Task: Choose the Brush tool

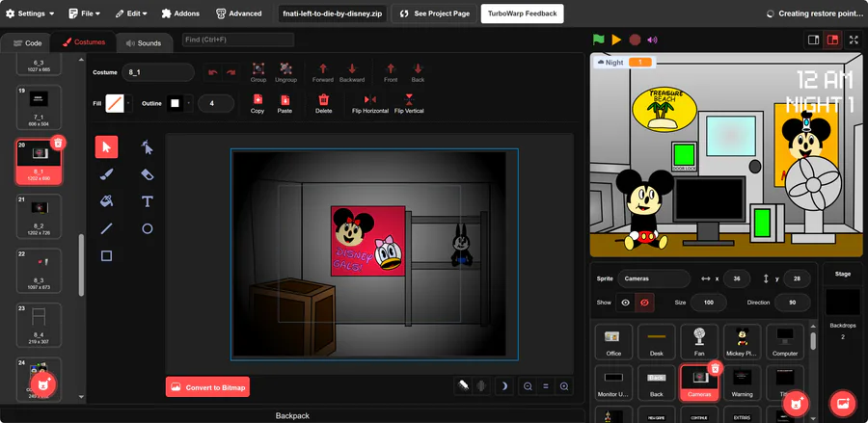Action: click(106, 174)
